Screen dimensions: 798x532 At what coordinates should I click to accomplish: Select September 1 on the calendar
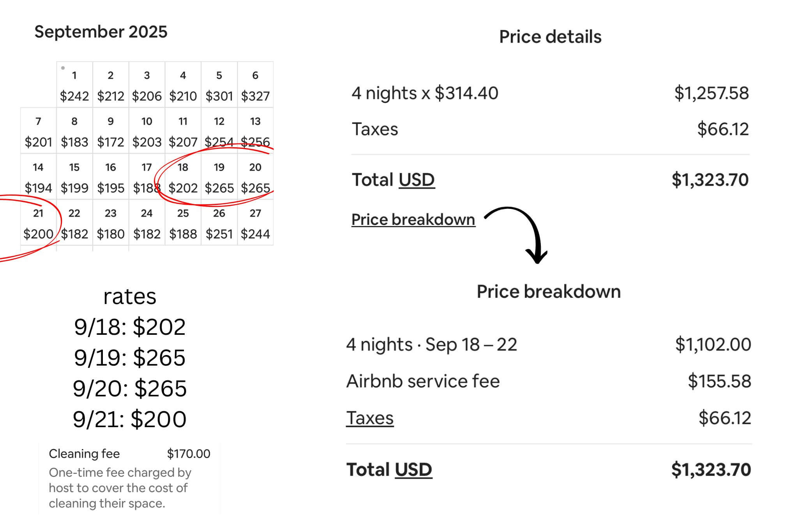(74, 85)
